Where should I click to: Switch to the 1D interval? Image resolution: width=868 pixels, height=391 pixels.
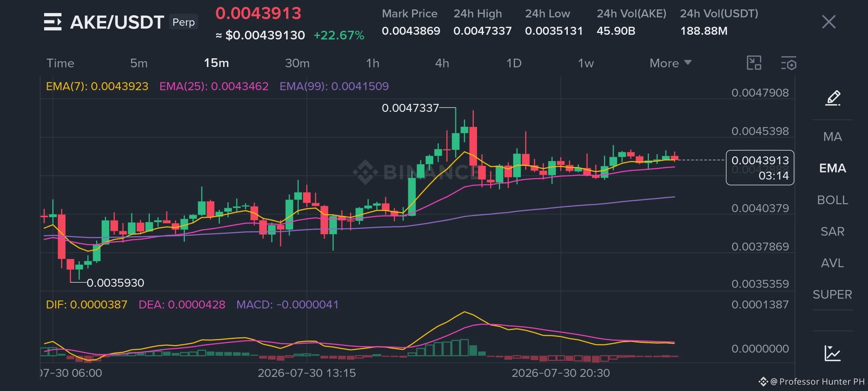tap(514, 63)
